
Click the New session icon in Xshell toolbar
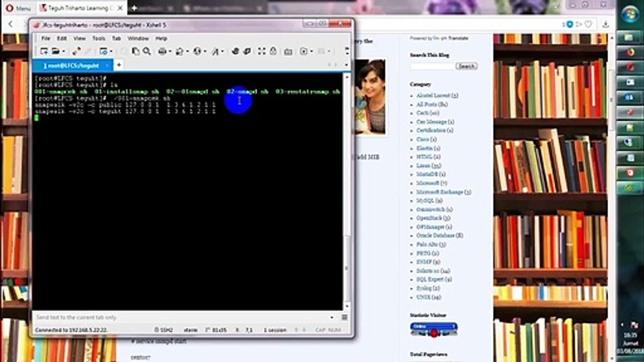44,51
